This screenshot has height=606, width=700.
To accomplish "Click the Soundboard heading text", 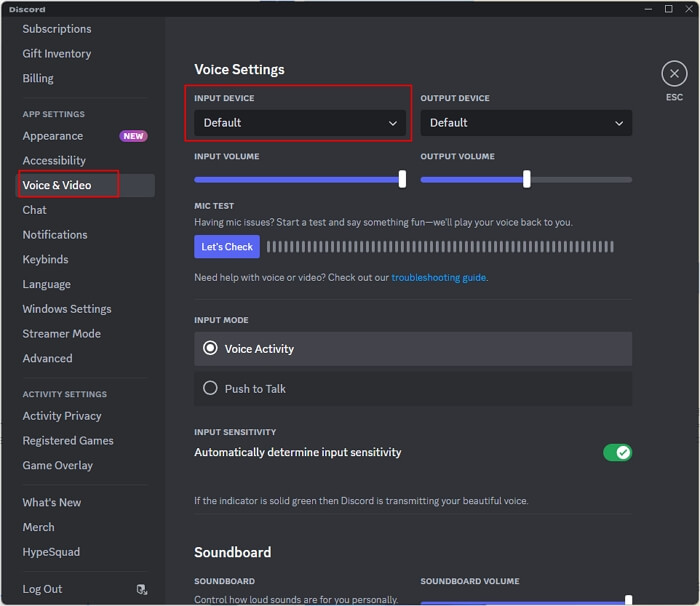I will [233, 552].
